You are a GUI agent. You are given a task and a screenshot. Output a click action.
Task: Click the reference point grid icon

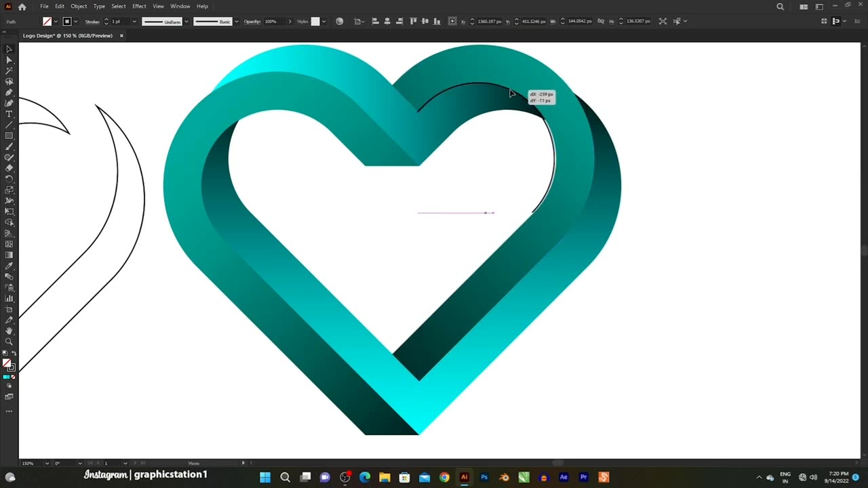click(452, 21)
